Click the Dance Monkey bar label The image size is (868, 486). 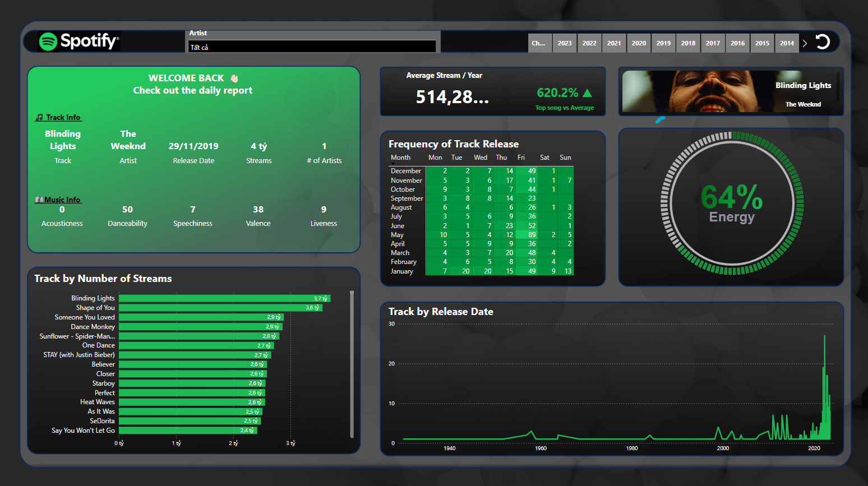93,327
